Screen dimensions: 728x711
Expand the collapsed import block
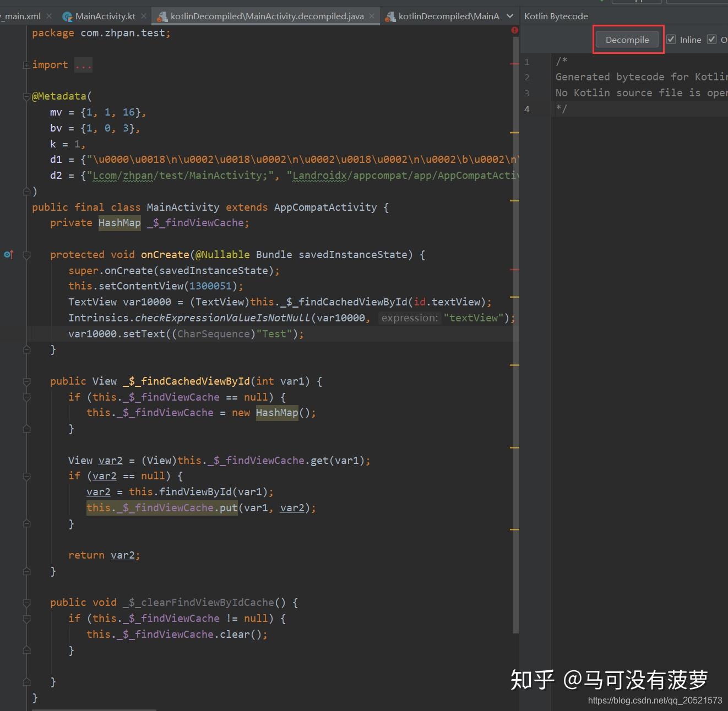[x=26, y=65]
